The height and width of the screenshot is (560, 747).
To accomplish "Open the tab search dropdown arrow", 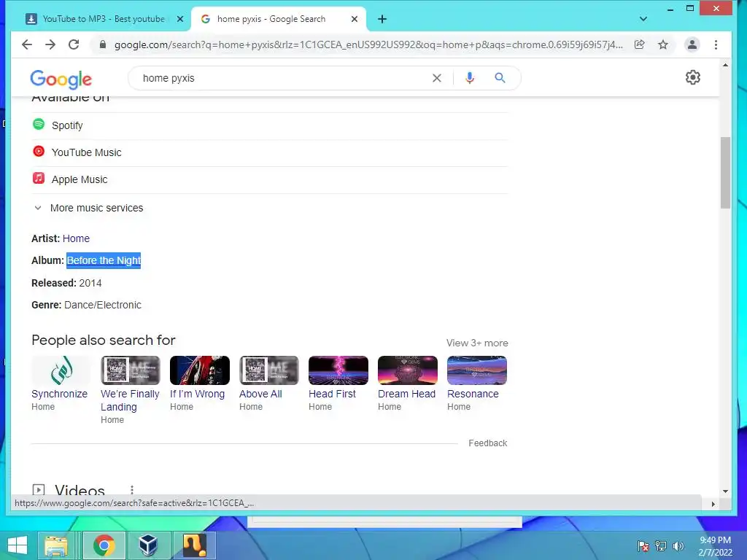I will coord(643,19).
